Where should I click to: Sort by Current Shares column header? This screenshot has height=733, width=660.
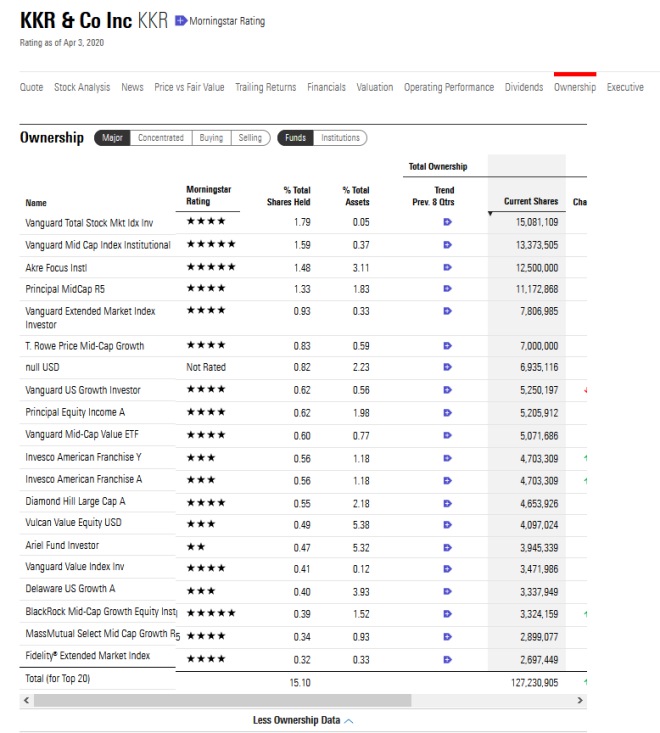point(531,202)
